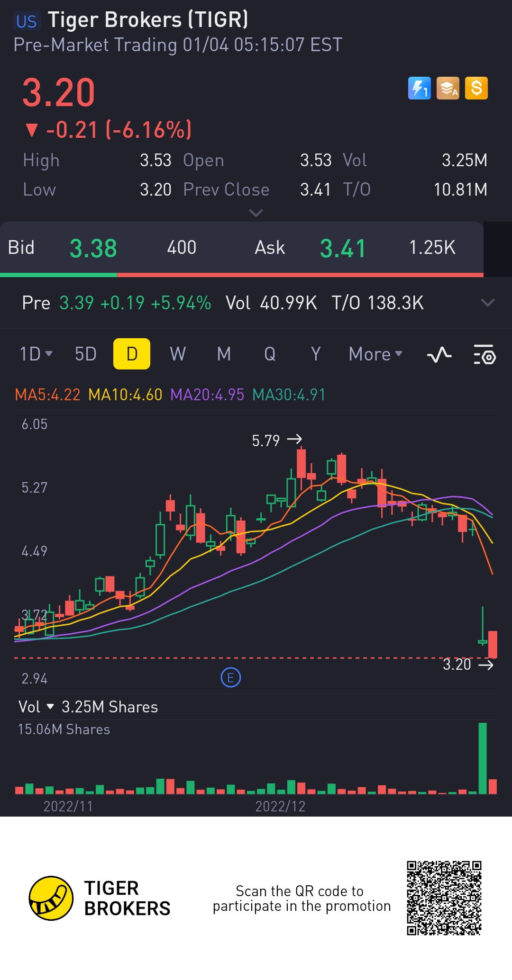Viewport: 512px width, 980px height.
Task: Tap the MA5:4.22 indicator label
Action: (x=47, y=395)
